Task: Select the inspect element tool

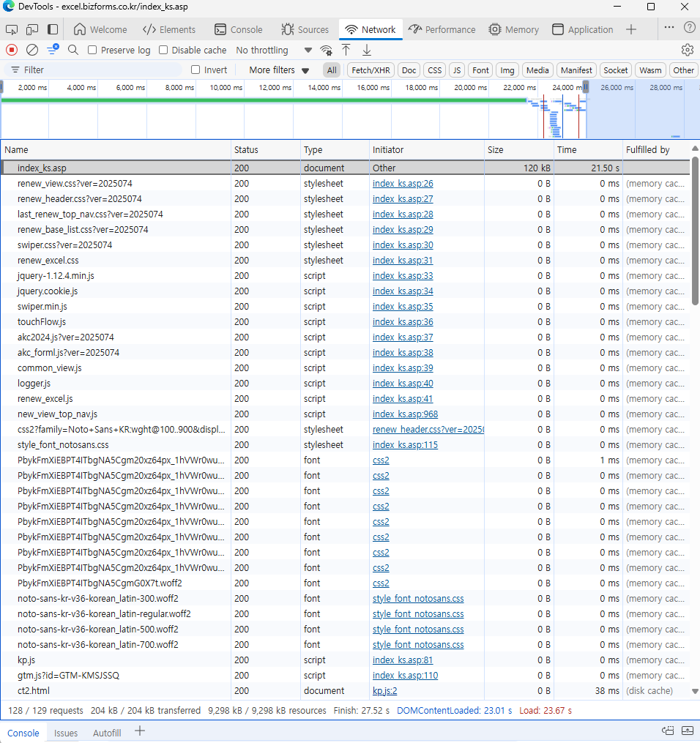Action: pyautogui.click(x=12, y=29)
